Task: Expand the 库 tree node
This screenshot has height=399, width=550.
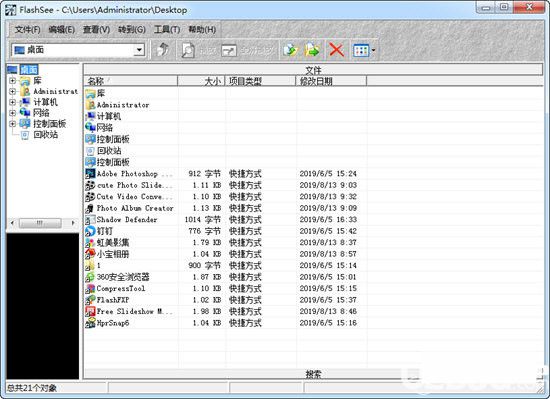Action: click(x=13, y=81)
